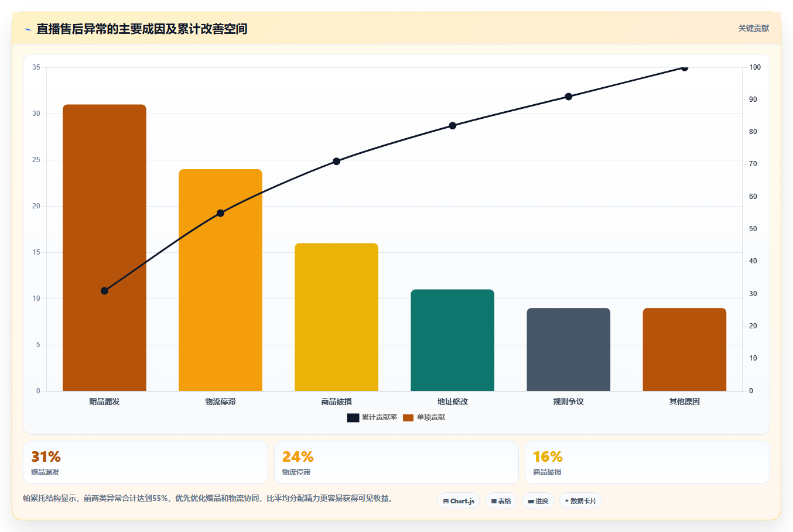
Task: Click the 商品破损 x-axis label
Action: [x=336, y=401]
